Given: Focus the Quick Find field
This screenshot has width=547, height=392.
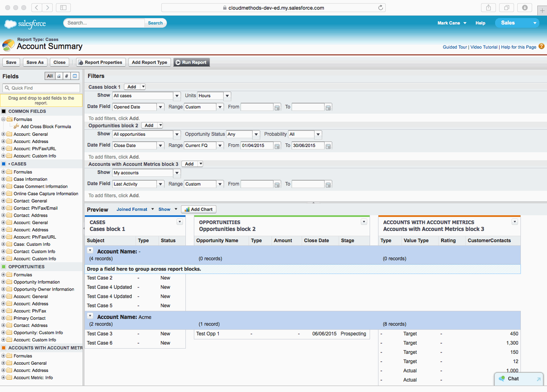Looking at the screenshot, I should point(41,88).
